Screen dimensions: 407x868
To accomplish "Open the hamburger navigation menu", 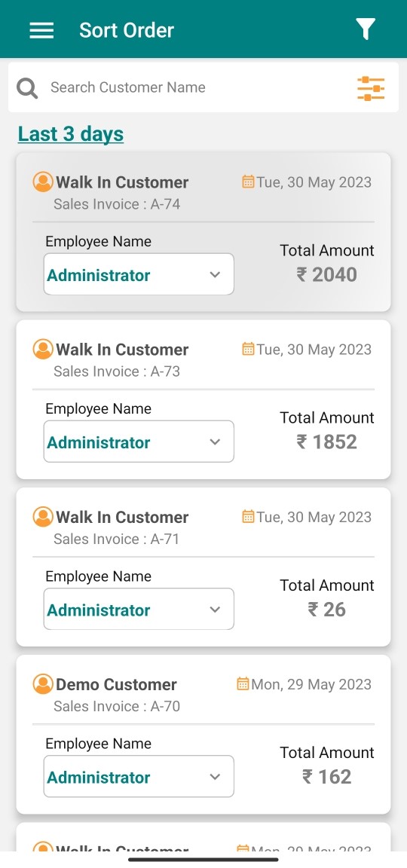I will (41, 30).
